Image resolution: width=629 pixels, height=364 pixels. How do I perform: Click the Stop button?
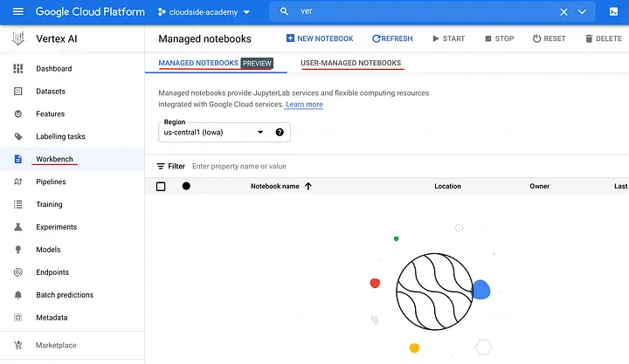pyautogui.click(x=500, y=38)
